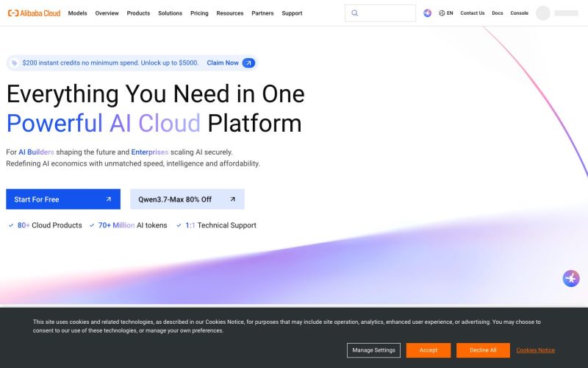
Task: Click the Start For Free button
Action: click(x=63, y=199)
